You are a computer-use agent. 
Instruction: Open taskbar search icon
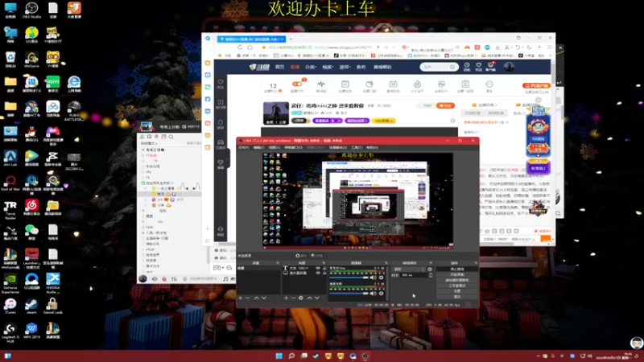point(291,356)
